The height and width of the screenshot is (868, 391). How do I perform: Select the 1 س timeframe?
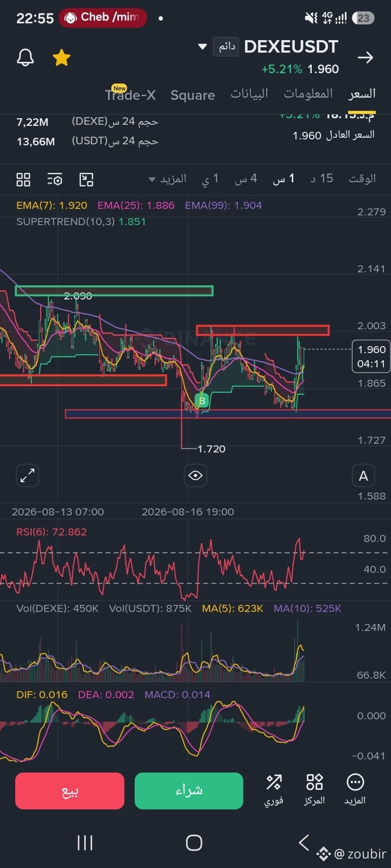283,178
